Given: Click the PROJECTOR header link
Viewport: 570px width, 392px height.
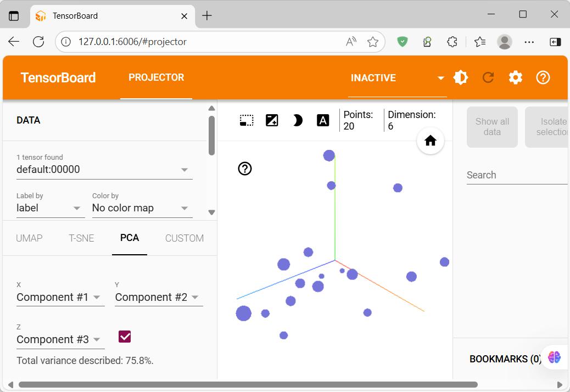Looking at the screenshot, I should point(157,77).
